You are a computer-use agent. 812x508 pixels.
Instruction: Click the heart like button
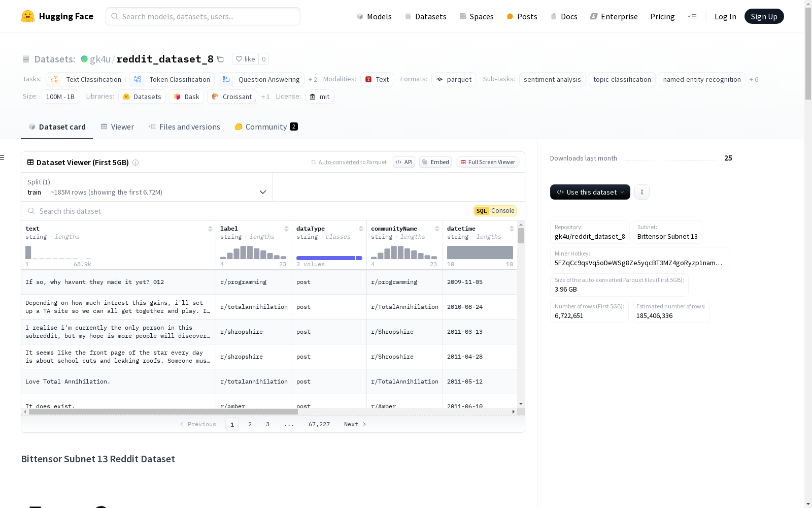tap(245, 59)
